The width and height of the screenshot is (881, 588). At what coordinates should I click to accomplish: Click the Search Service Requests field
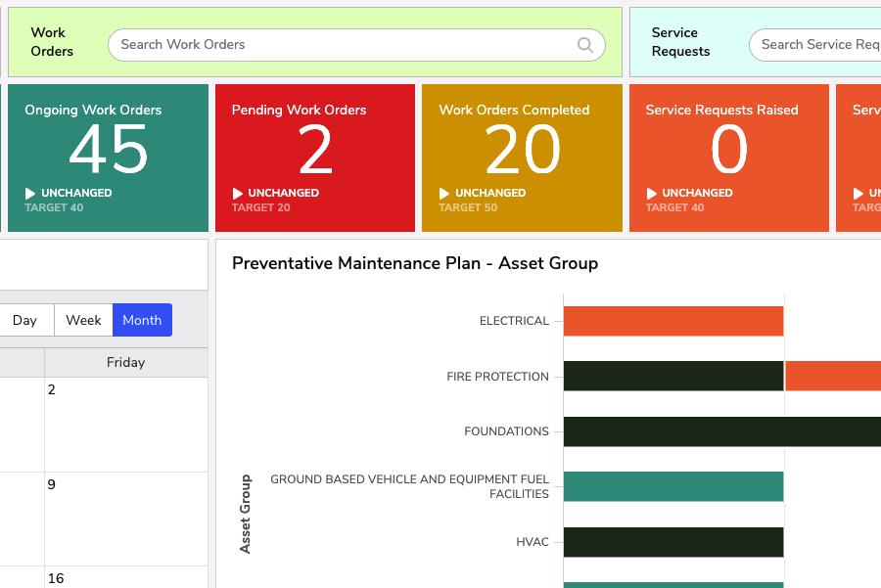(822, 45)
